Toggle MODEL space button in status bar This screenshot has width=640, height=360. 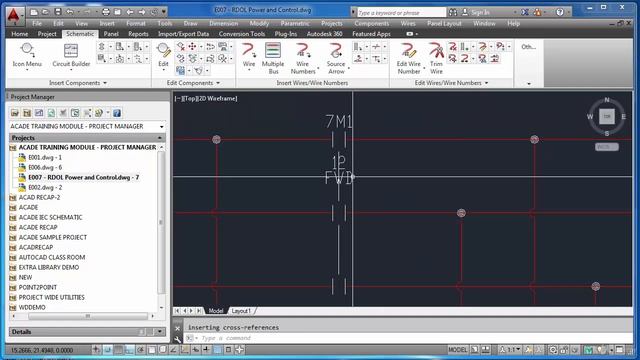pyautogui.click(x=458, y=350)
